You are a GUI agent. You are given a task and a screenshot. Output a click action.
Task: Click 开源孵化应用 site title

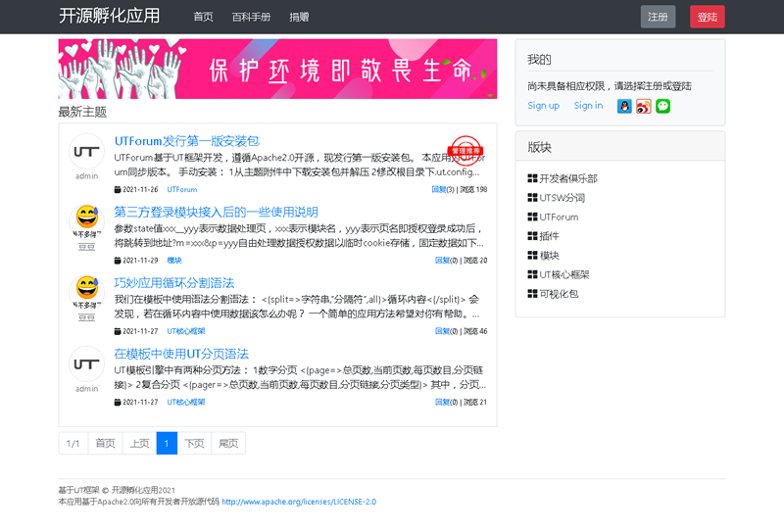(110, 16)
